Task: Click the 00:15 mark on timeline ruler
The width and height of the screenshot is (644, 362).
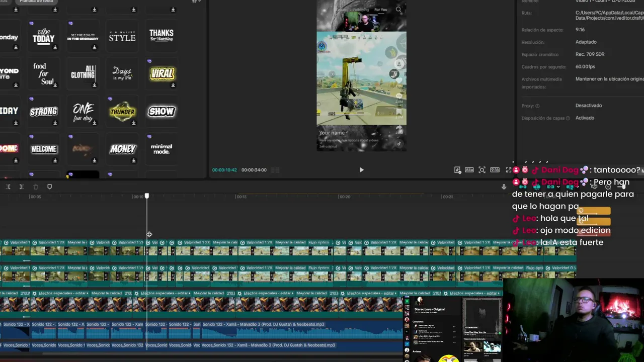Action: coord(241,197)
